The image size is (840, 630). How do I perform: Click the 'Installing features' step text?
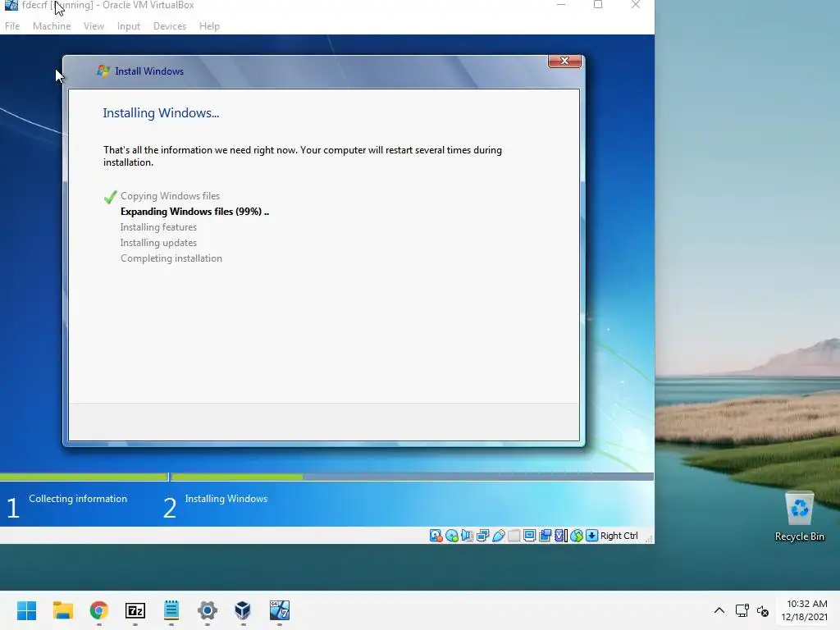click(158, 227)
